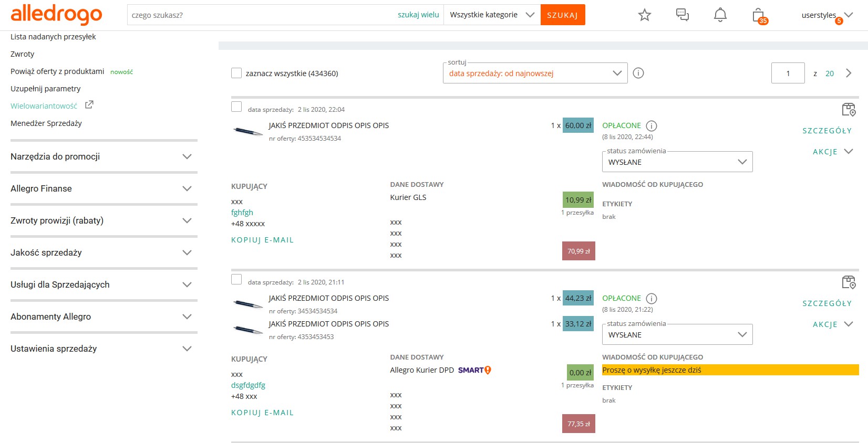Image resolution: width=868 pixels, height=443 pixels.
Task: Open the sort by sale date dropdown
Action: coord(535,73)
